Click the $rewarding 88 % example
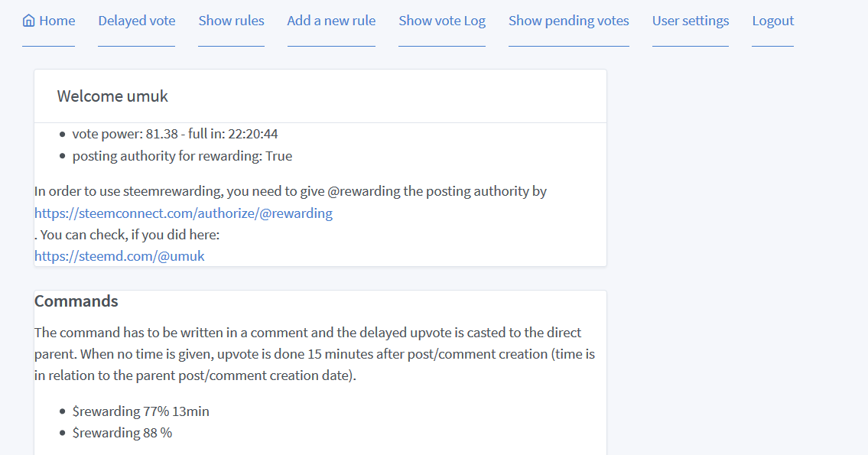Viewport: 868px width, 455px height. click(x=122, y=433)
